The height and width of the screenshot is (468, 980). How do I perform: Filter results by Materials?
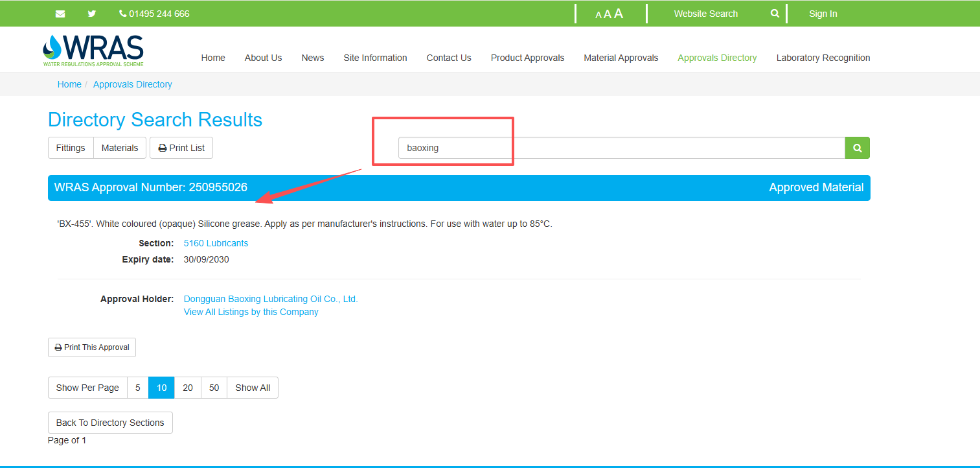click(x=120, y=148)
